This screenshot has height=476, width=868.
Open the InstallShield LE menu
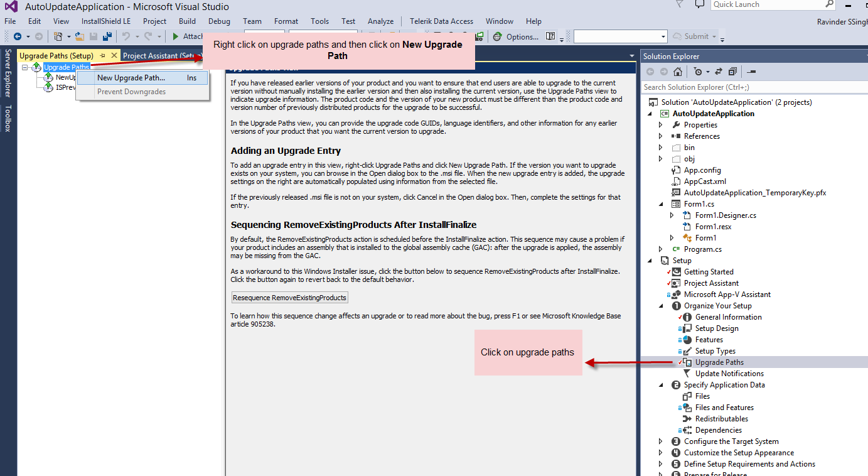tap(105, 21)
